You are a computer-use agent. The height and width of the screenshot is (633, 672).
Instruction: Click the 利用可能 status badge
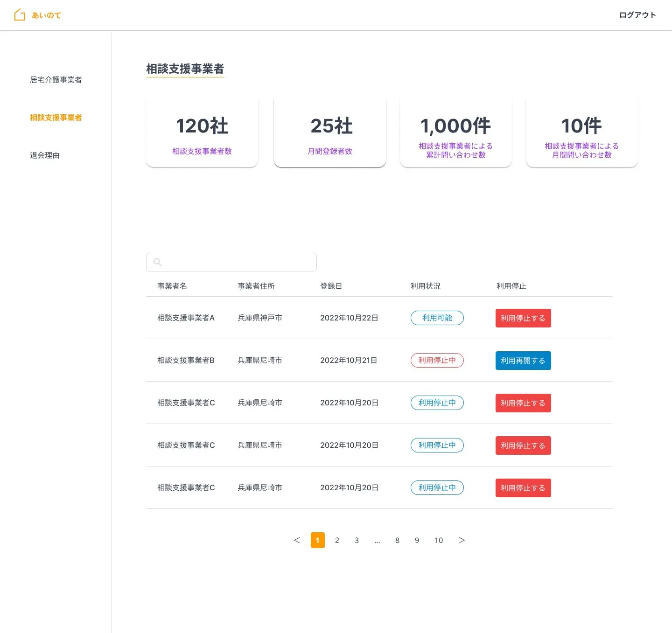[x=437, y=318]
